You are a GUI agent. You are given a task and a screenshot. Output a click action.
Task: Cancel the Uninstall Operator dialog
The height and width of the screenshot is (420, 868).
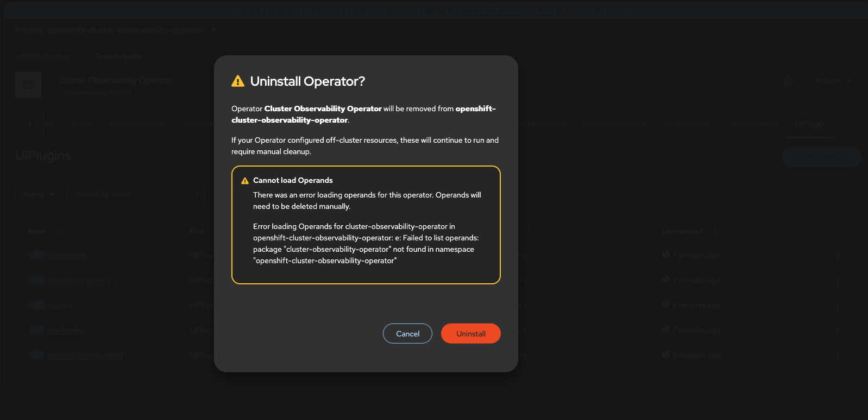pyautogui.click(x=407, y=334)
